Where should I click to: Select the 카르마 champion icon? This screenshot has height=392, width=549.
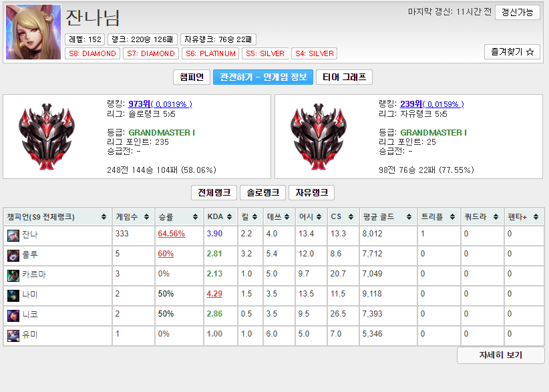tap(13, 274)
